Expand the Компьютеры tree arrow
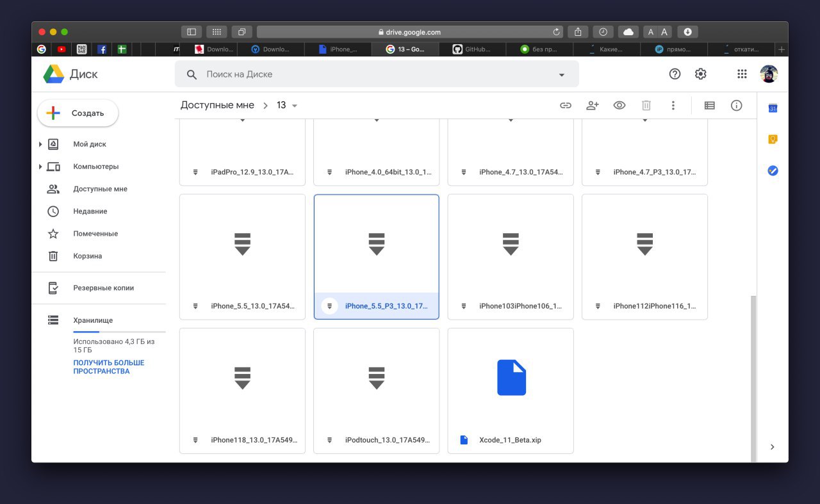Screen dimensions: 820x504 click(41, 167)
